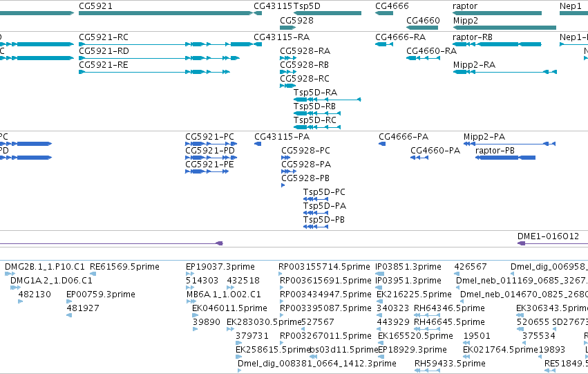Click protein raptor-PB

[x=495, y=151]
